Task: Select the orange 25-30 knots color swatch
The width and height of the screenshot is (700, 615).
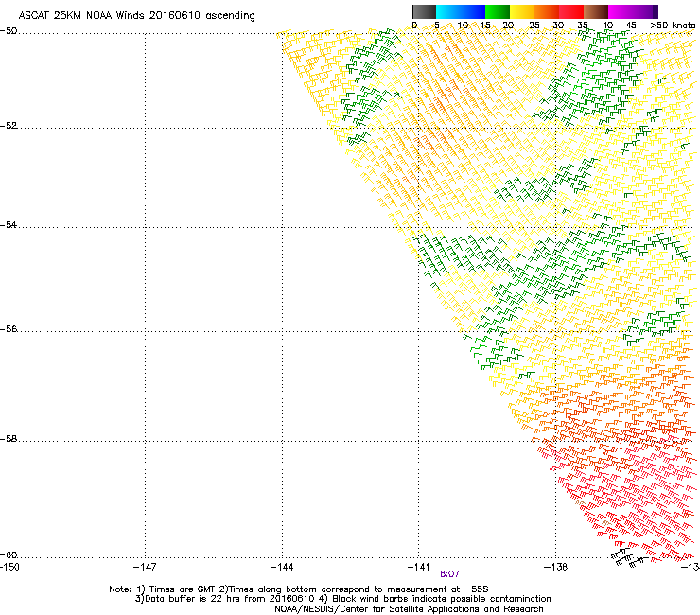Action: point(547,11)
